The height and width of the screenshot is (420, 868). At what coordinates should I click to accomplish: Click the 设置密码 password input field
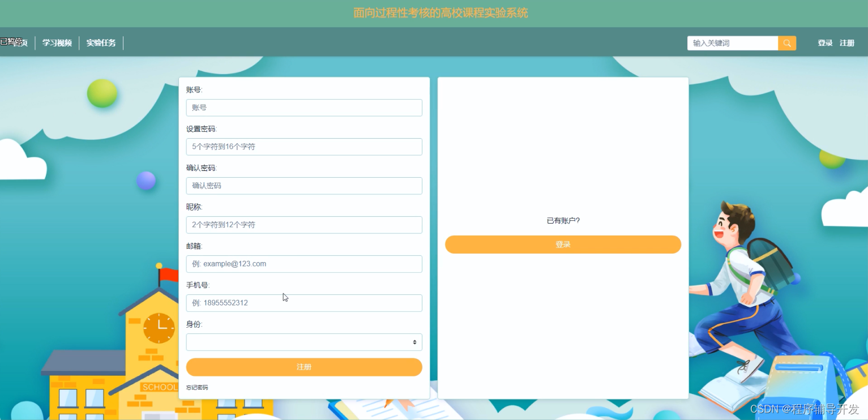point(304,147)
